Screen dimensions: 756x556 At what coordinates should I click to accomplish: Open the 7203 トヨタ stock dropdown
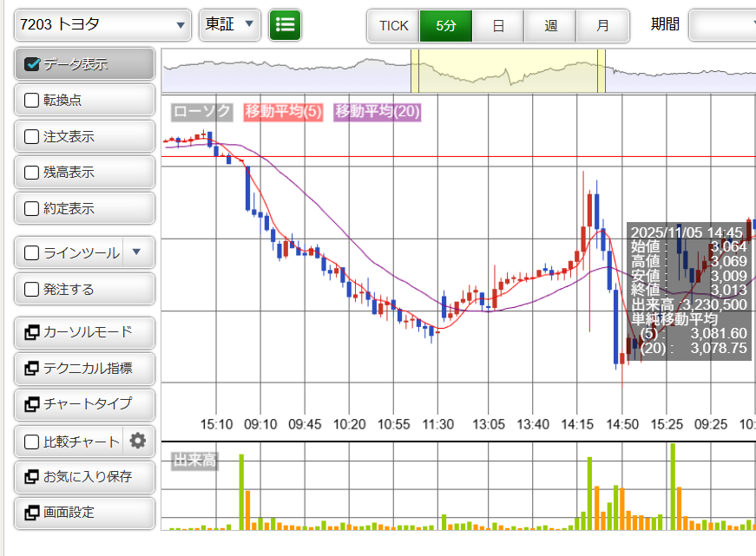tap(102, 25)
